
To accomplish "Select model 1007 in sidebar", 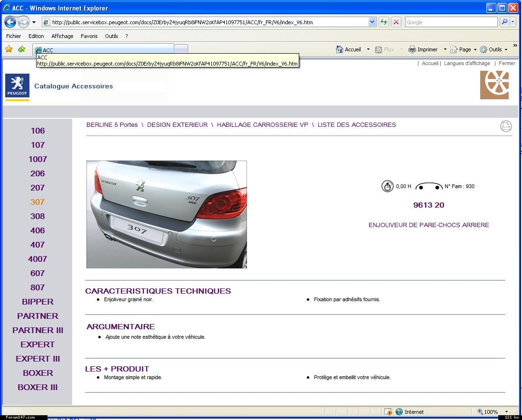I will [38, 160].
